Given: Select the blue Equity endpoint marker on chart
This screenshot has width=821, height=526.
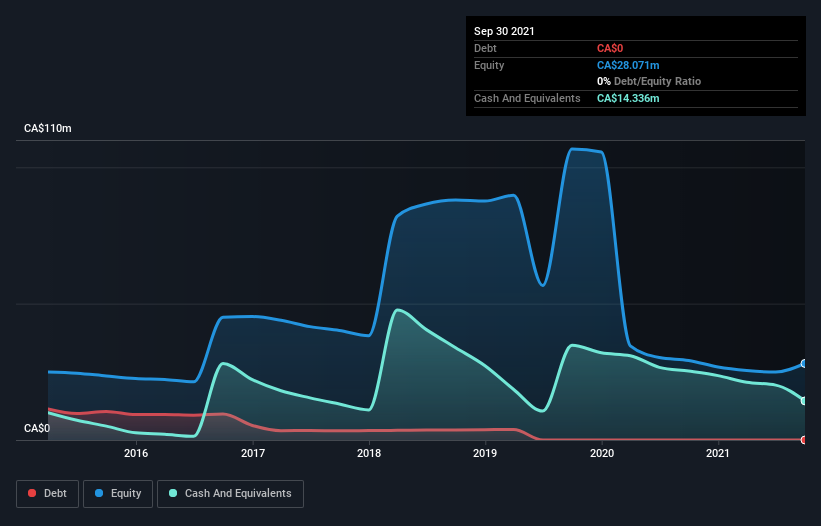Looking at the screenshot, I should (x=804, y=363).
